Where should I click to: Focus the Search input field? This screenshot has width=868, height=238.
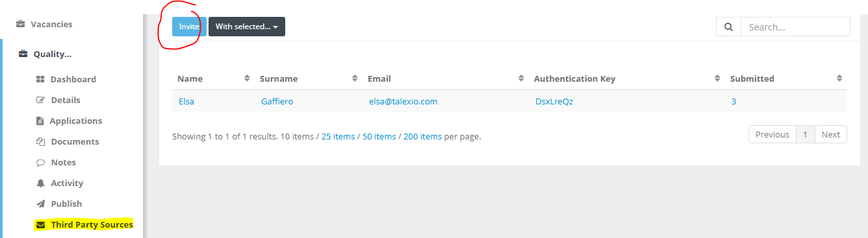[795, 27]
